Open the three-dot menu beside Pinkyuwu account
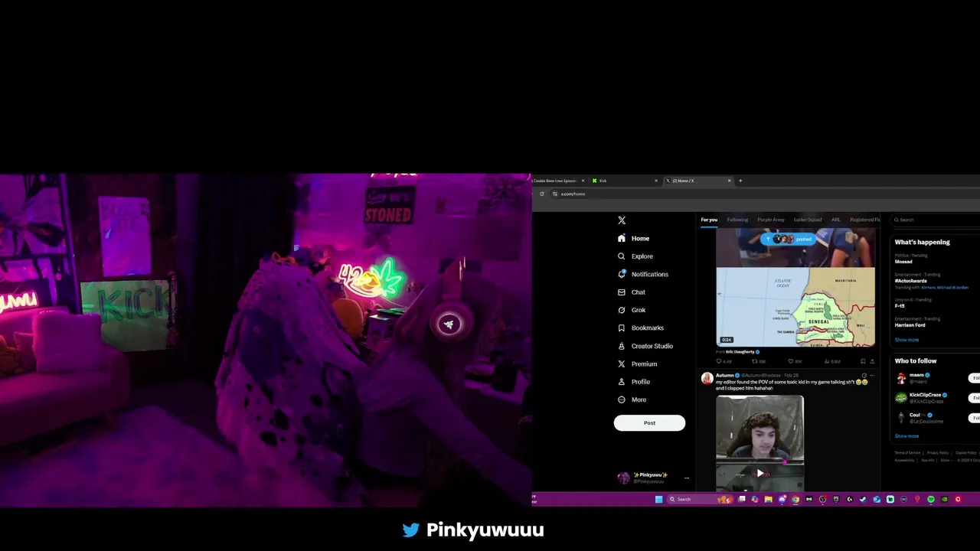This screenshot has width=980, height=551. (687, 478)
